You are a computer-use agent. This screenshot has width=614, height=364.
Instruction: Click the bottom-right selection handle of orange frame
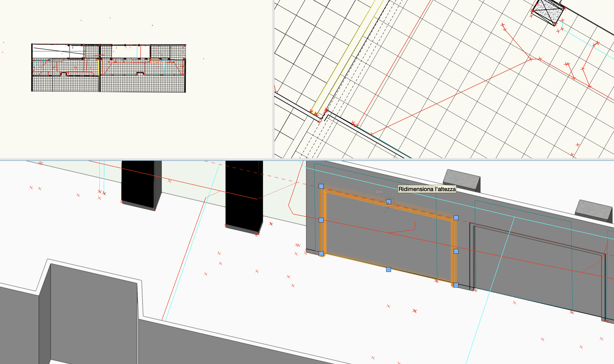456,285
